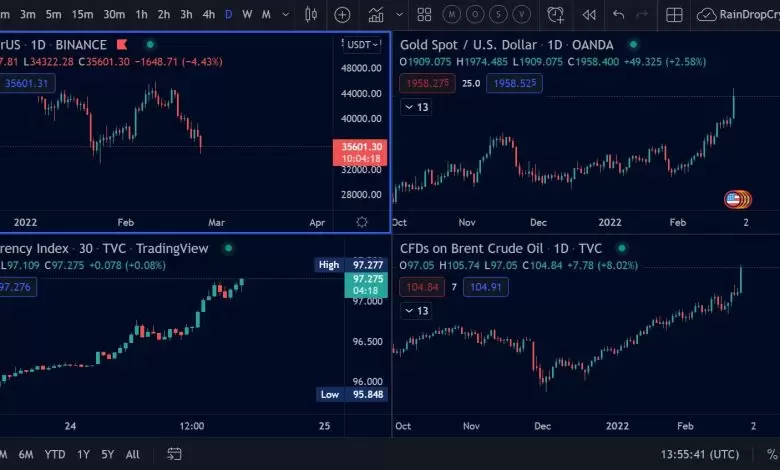Open the indicator templates grid icon
Image resolution: width=780 pixels, height=470 pixels.
[424, 15]
